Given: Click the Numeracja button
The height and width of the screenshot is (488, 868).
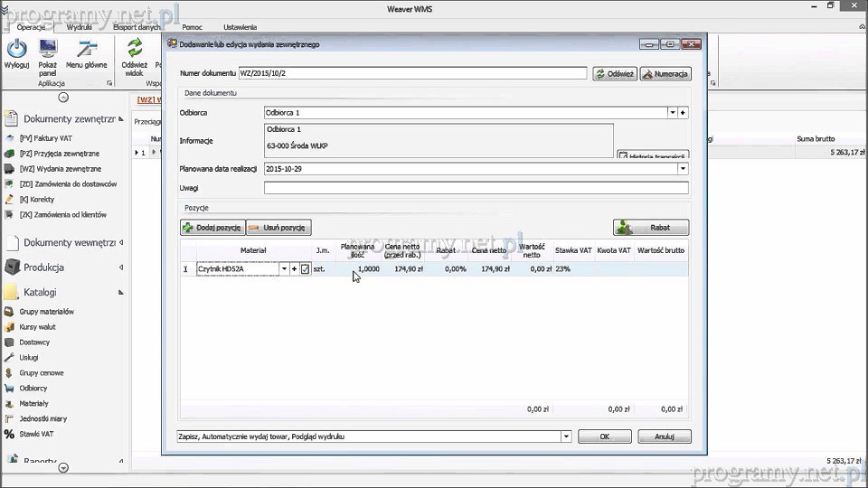Looking at the screenshot, I should coord(665,74).
